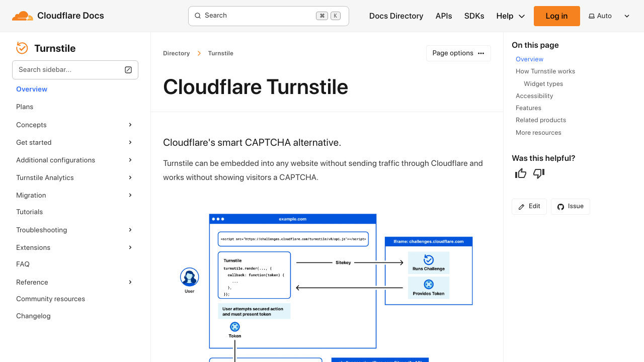644x362 pixels.
Task: Open SDKs from the top navigation
Action: (x=474, y=16)
